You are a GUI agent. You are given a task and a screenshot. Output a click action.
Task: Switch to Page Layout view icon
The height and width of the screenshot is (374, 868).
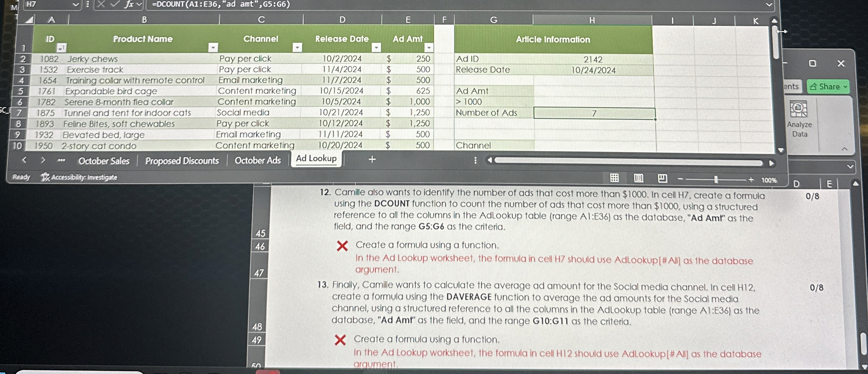[x=638, y=178]
